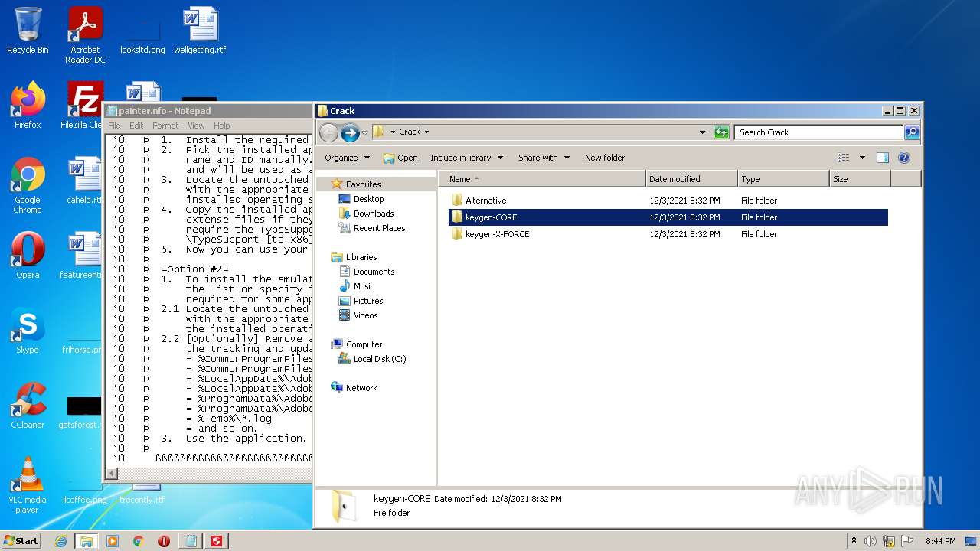
Task: Open CCleaner desktop shortcut
Action: click(x=28, y=406)
